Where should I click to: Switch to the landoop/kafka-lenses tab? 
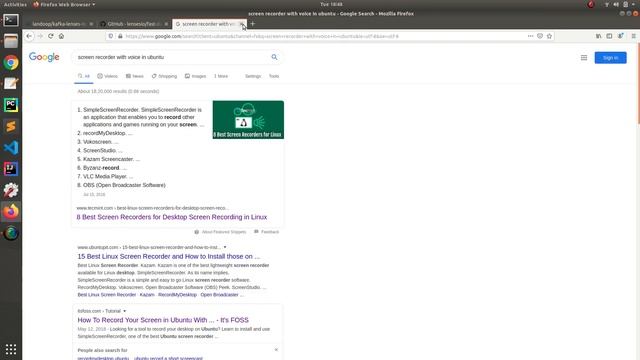tap(59, 24)
